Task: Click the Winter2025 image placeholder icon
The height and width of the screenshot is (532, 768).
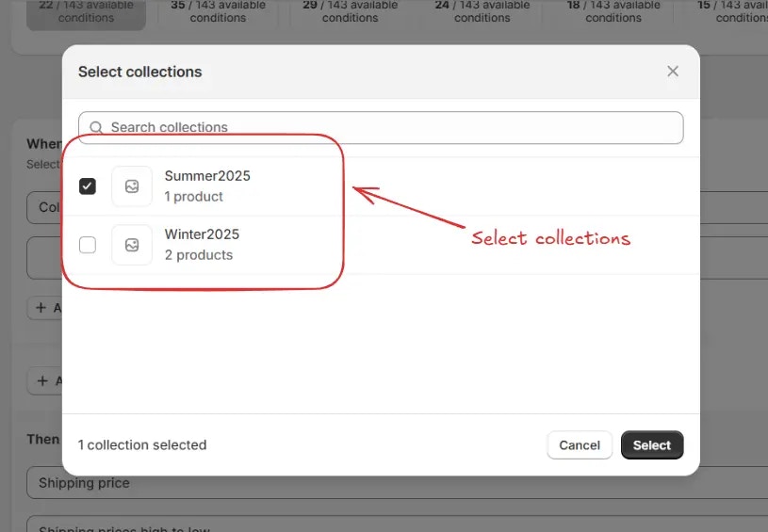Action: point(132,245)
